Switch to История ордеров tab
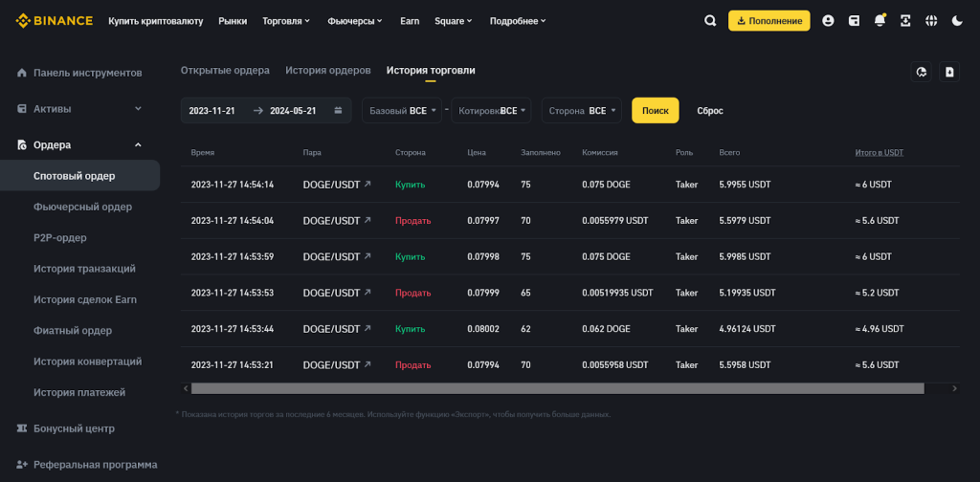This screenshot has height=482, width=980. 327,71
